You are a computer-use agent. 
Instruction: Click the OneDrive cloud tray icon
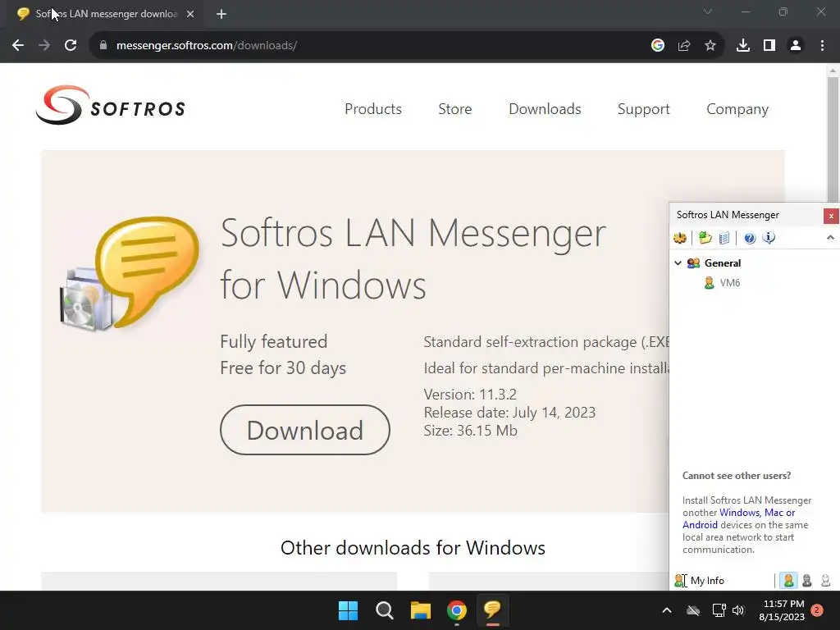coord(693,610)
